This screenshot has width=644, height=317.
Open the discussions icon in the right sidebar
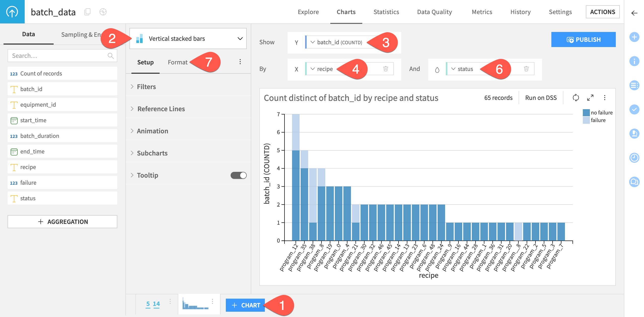pyautogui.click(x=634, y=182)
